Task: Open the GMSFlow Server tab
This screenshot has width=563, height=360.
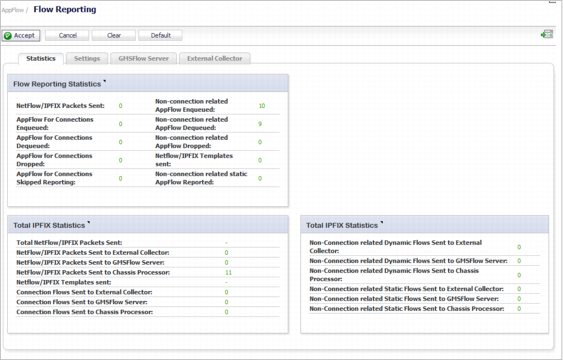Action: coord(144,59)
